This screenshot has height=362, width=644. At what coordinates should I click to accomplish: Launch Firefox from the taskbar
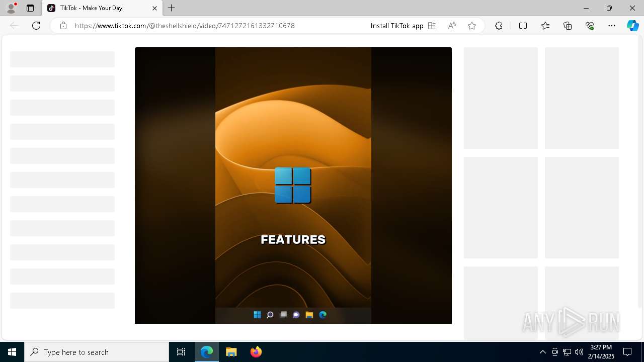point(256,352)
